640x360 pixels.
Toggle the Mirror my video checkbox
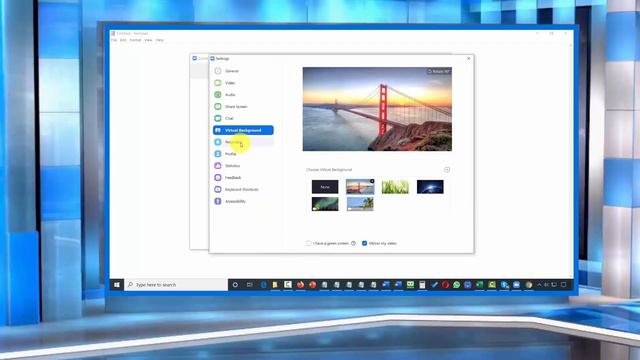[x=364, y=243]
